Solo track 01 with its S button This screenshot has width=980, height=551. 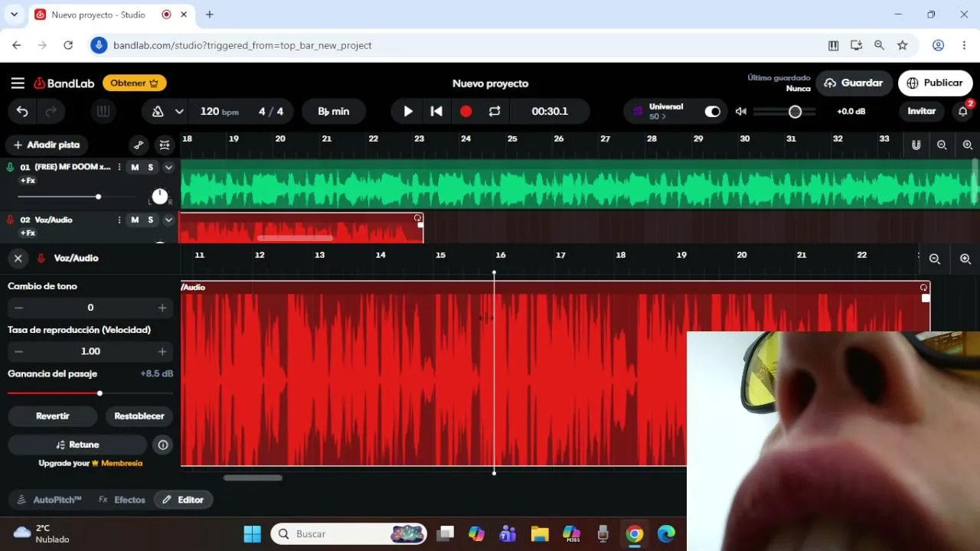point(150,167)
